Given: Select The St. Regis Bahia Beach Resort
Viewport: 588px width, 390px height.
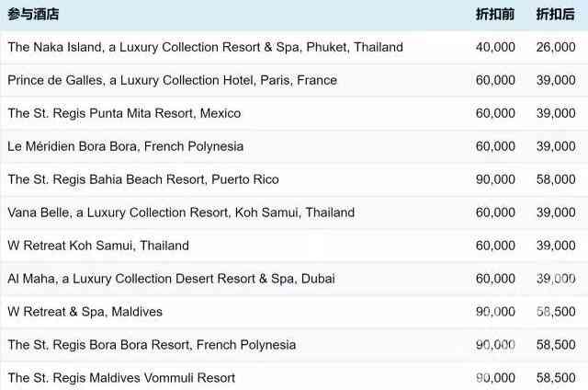Looking at the screenshot, I should (x=143, y=179).
